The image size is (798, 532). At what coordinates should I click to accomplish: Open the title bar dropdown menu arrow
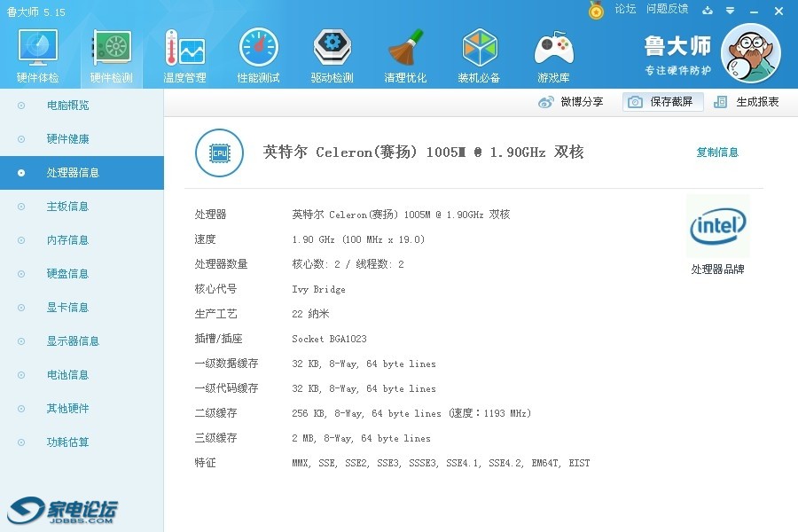coord(731,10)
